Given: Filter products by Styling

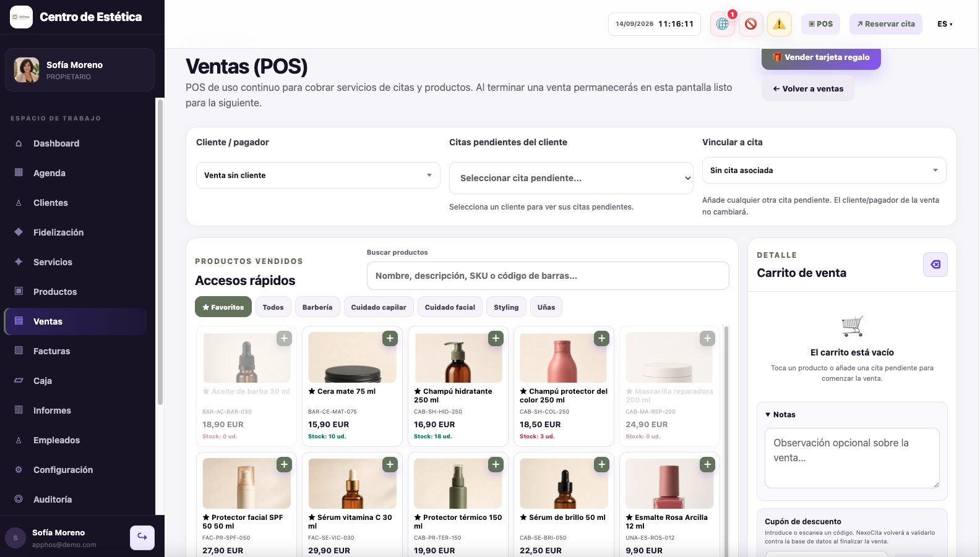Looking at the screenshot, I should 506,307.
